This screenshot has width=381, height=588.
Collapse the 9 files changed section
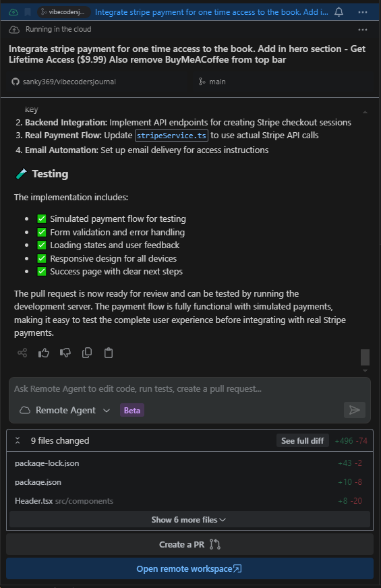(x=18, y=440)
